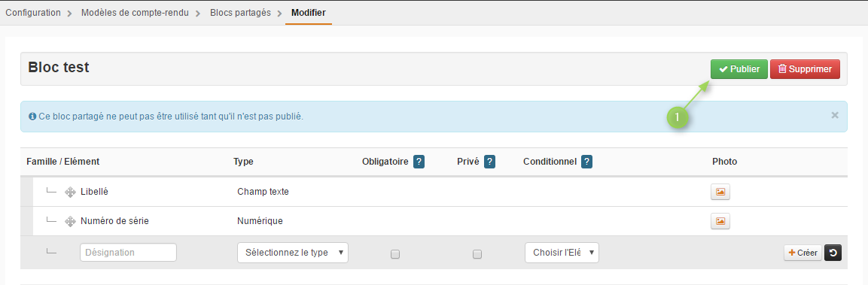This screenshot has height=285, width=868.
Task: Publish the block with the Publier button
Action: [739, 69]
